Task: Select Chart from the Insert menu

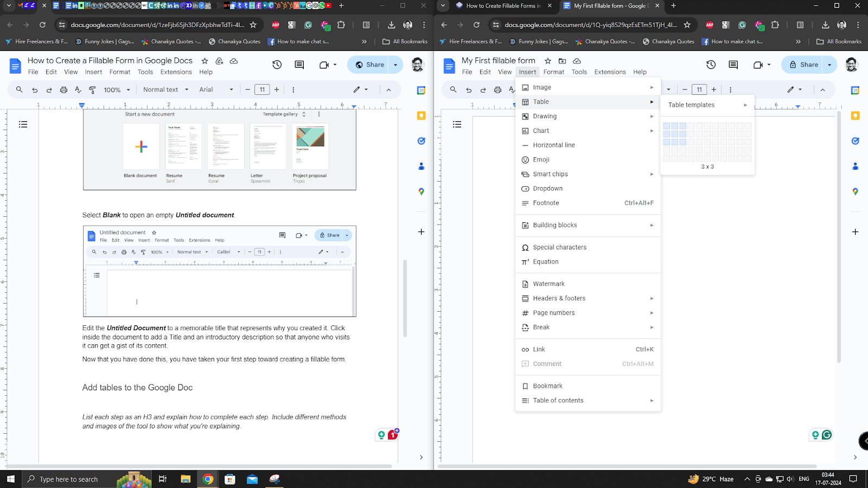Action: (x=541, y=130)
